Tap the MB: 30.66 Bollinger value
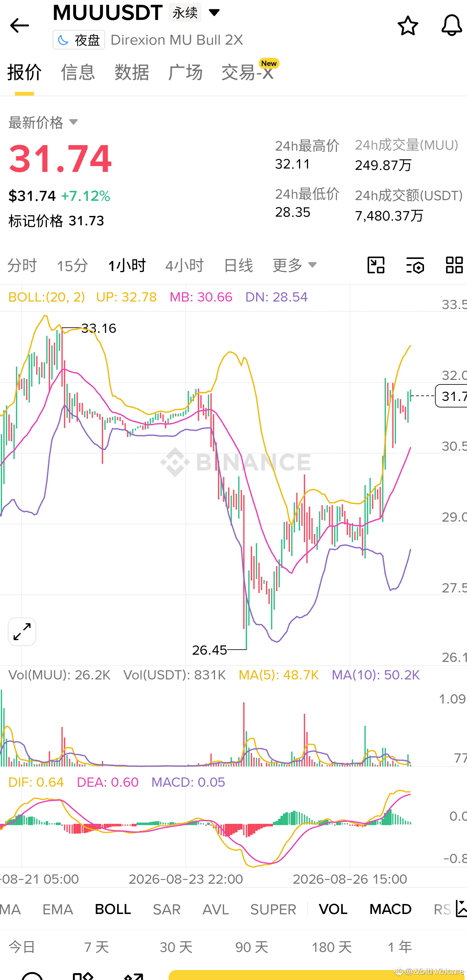 click(x=201, y=297)
